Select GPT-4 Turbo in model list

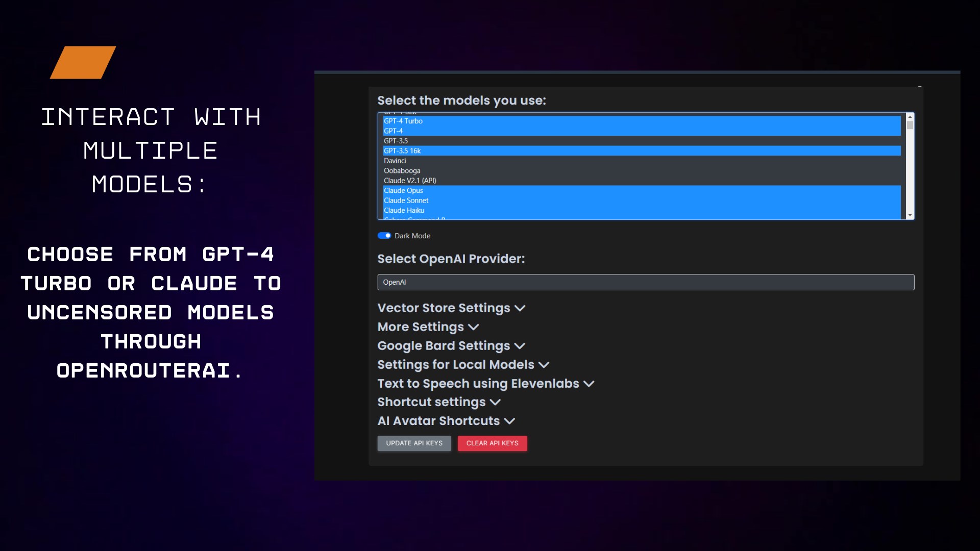tap(403, 121)
